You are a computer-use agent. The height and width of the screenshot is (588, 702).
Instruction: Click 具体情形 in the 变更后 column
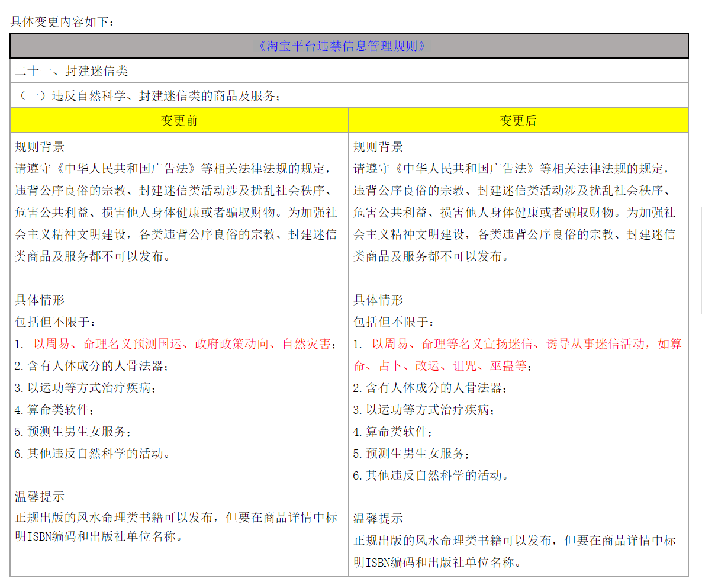pyautogui.click(x=378, y=300)
